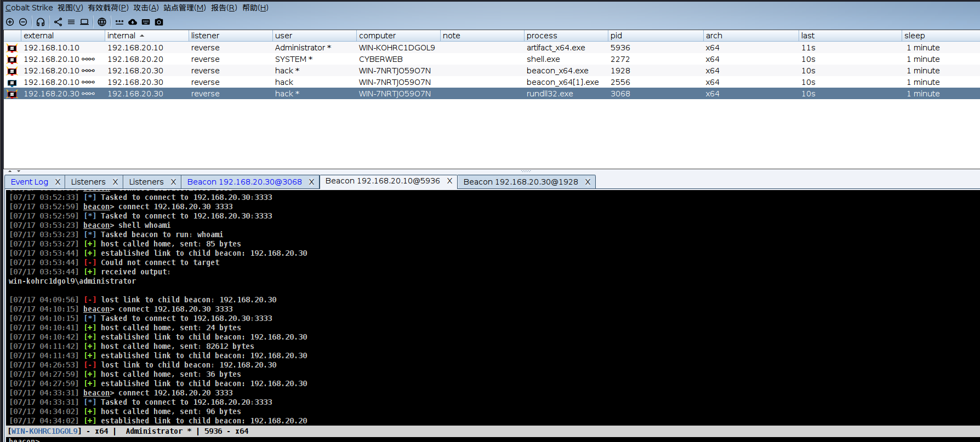
Task: Open Downloaded Files cloud icon
Action: click(x=133, y=22)
